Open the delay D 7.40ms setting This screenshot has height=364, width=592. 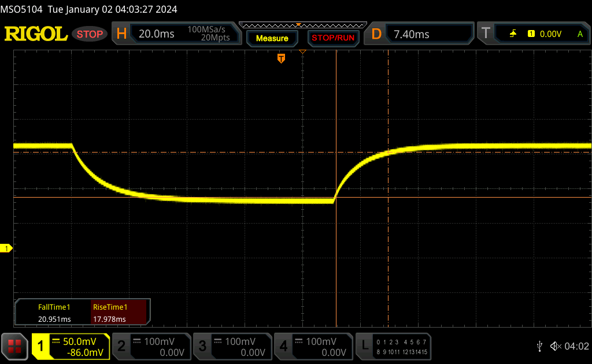tap(419, 34)
